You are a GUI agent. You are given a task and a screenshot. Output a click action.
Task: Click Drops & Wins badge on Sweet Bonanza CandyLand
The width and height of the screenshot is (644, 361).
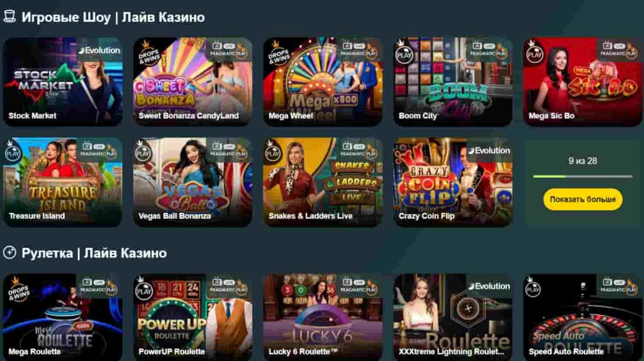148,53
